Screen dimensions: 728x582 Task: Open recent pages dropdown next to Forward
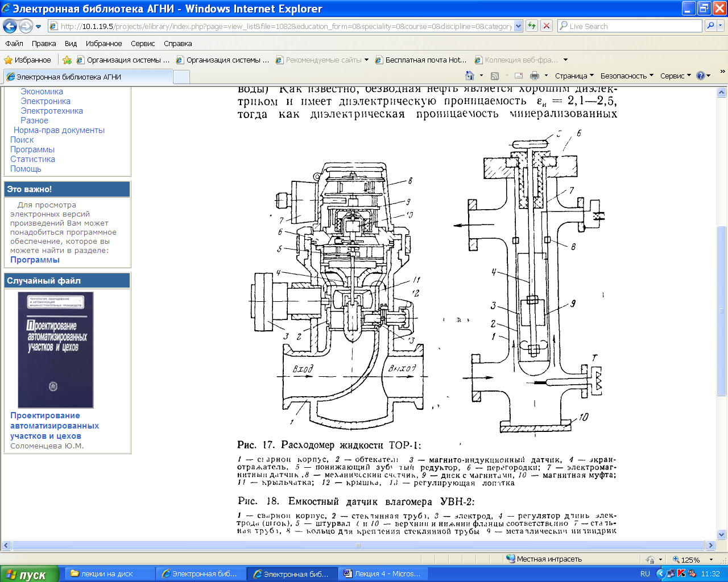point(38,27)
